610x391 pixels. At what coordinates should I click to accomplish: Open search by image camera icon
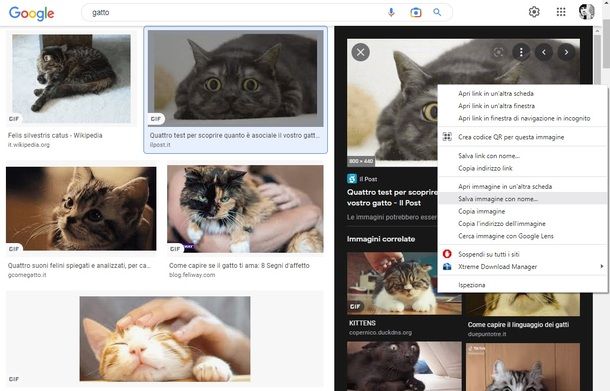click(415, 13)
